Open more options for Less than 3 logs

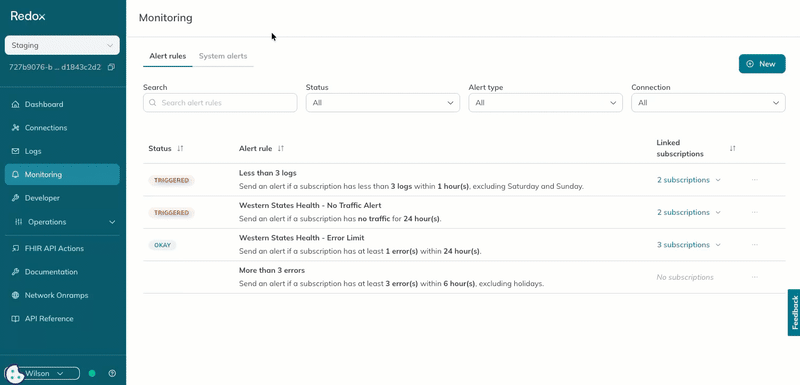click(x=755, y=179)
